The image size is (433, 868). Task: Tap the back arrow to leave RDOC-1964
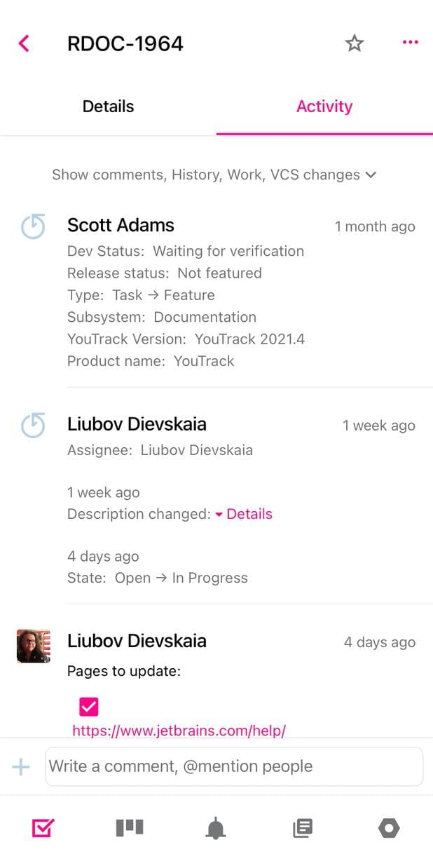[23, 43]
